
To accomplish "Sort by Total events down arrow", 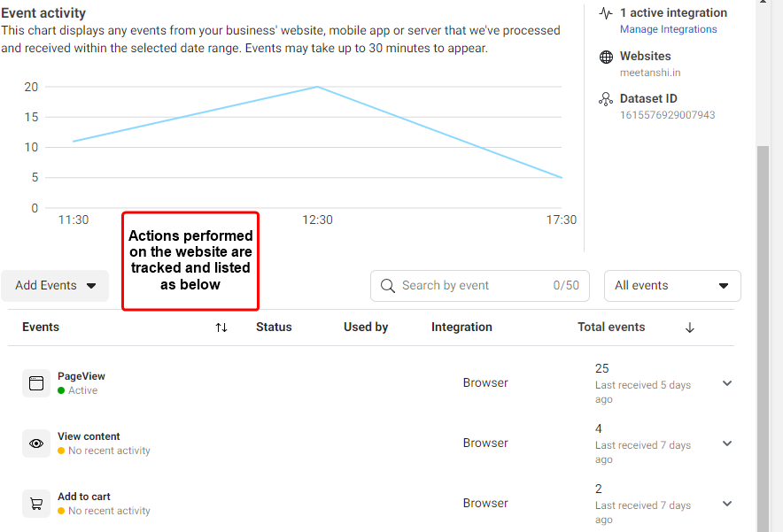I will [690, 328].
